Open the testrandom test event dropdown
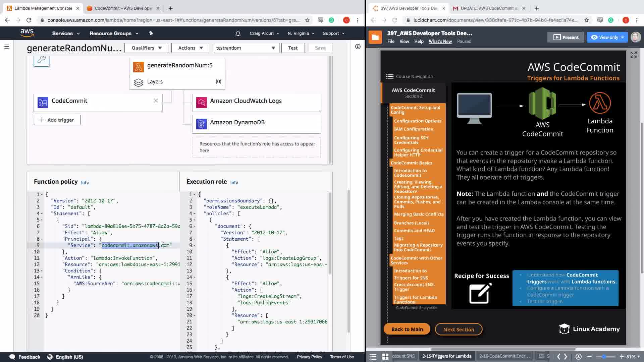 [246, 48]
